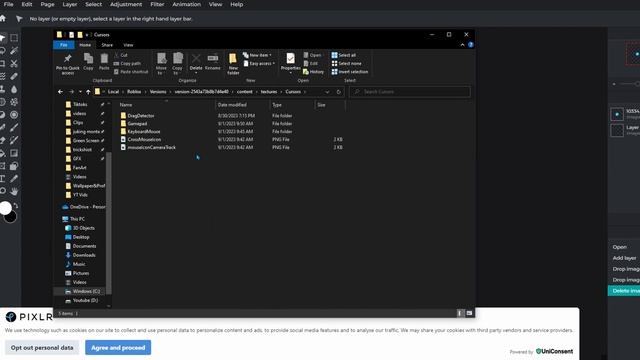The height and width of the screenshot is (360, 640).
Task: Click the Rename ribbon icon
Action: tap(213, 62)
